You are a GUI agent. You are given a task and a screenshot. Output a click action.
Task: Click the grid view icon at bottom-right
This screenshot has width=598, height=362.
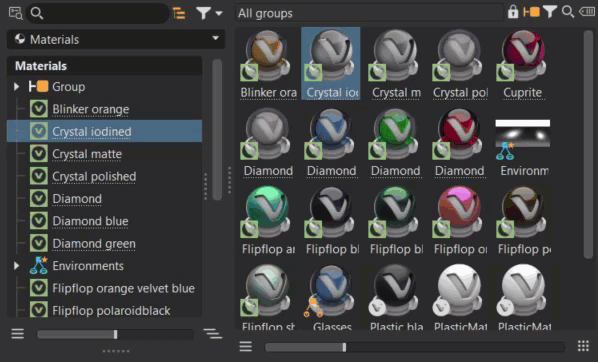pyautogui.click(x=583, y=346)
